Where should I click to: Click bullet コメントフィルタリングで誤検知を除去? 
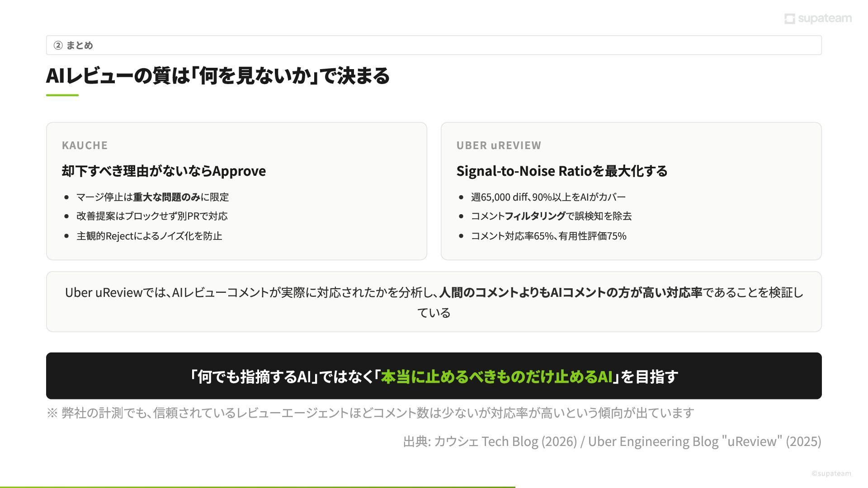(x=551, y=216)
